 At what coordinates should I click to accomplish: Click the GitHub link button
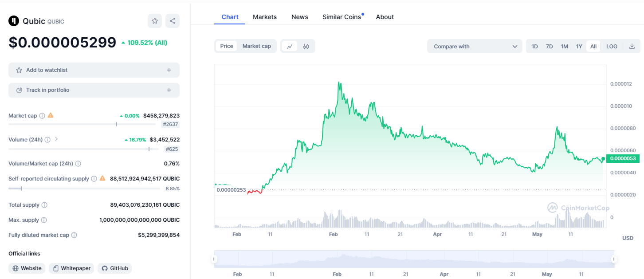pyautogui.click(x=114, y=268)
